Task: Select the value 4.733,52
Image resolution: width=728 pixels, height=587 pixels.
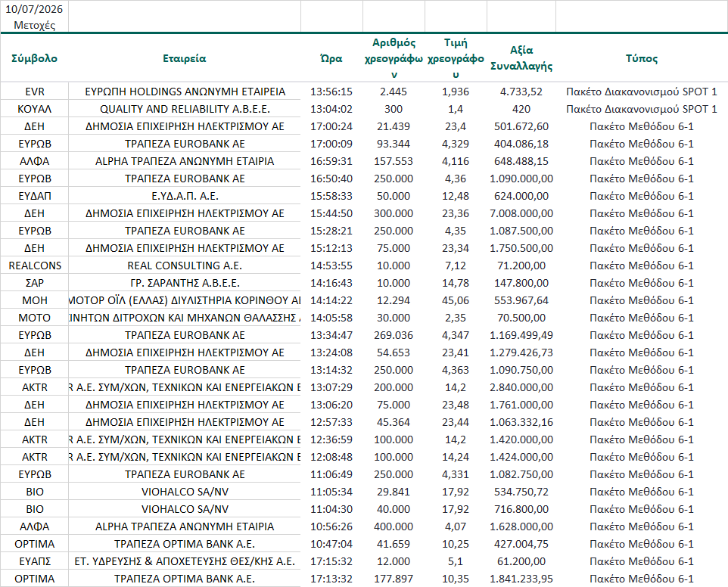Action: (521, 92)
